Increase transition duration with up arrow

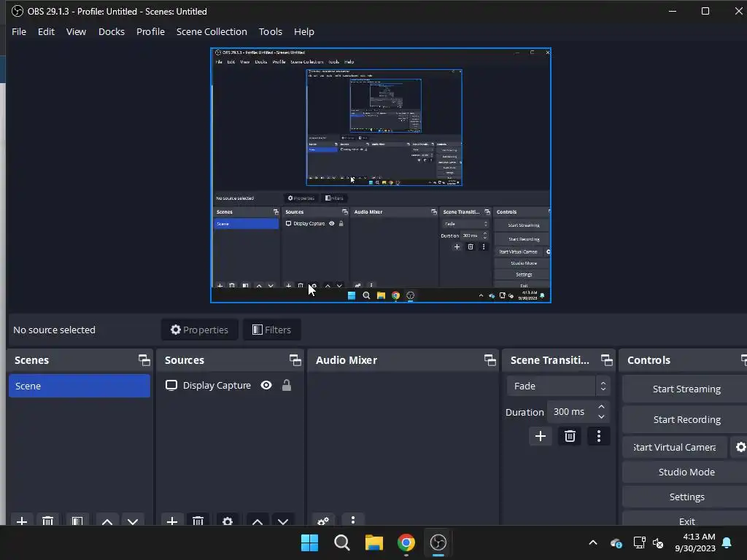coord(601,407)
